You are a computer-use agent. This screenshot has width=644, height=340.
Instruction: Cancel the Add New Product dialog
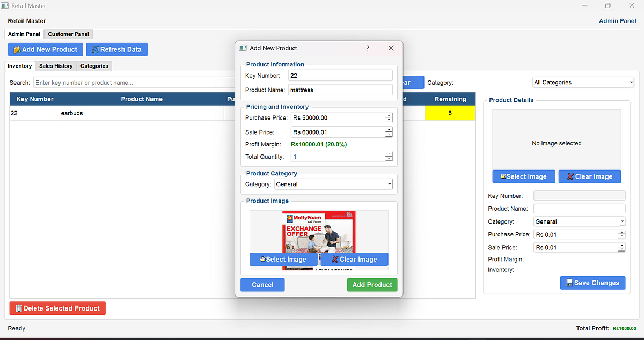tap(262, 285)
